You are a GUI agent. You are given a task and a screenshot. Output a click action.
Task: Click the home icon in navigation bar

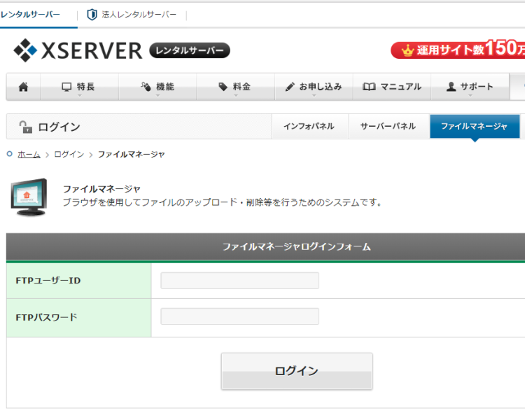(23, 87)
